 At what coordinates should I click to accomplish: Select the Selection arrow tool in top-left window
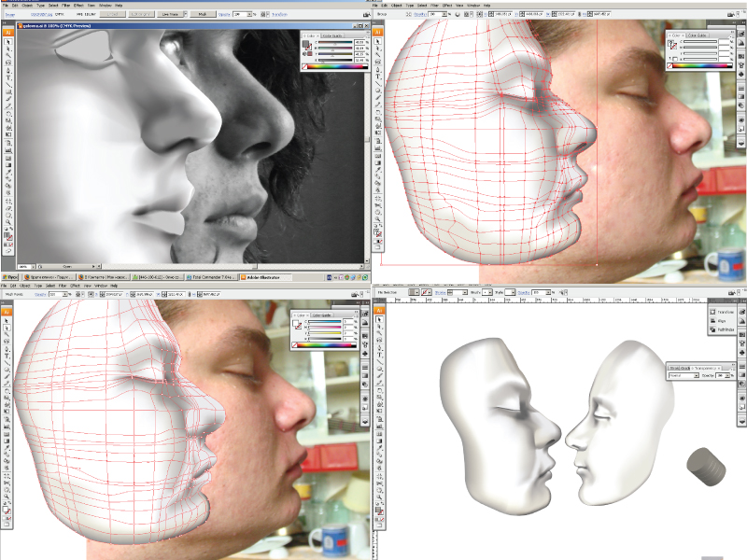coord(5,43)
